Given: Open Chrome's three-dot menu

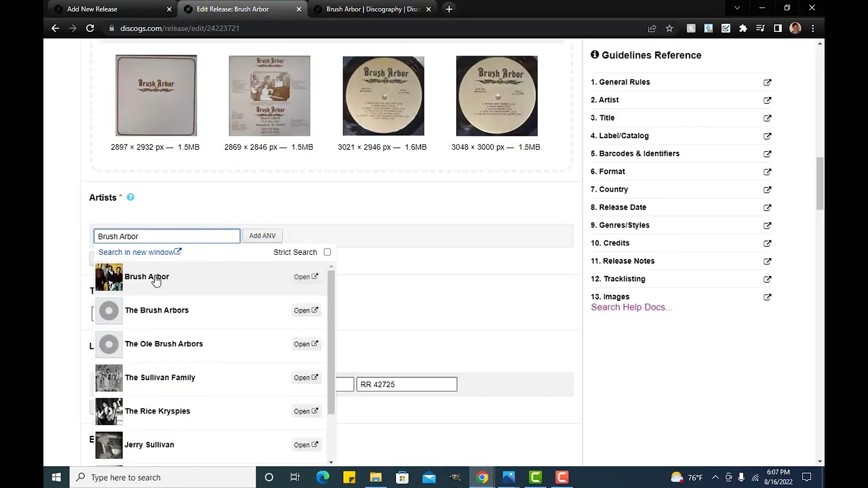Looking at the screenshot, I should [812, 28].
